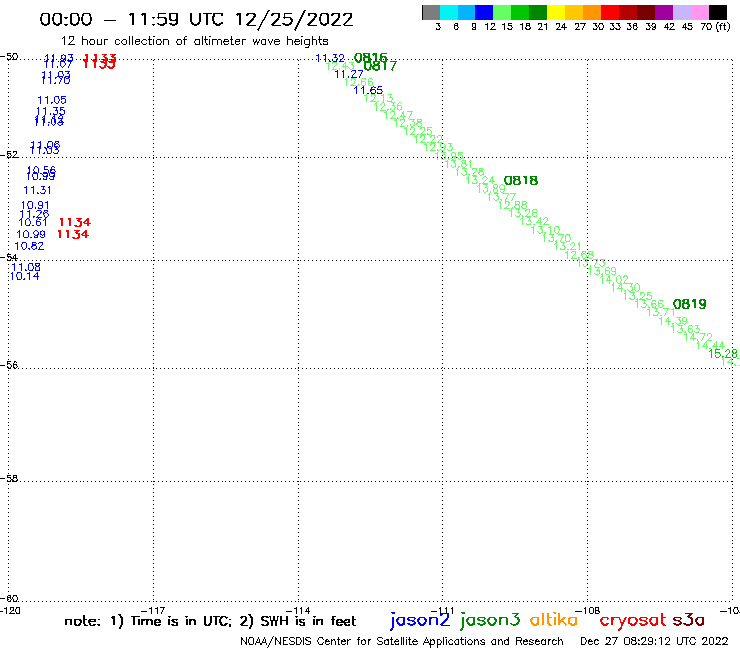Viewport: 740px width, 650px height.
Task: Select the cyan swatch in the legend bar
Action: tap(449, 12)
